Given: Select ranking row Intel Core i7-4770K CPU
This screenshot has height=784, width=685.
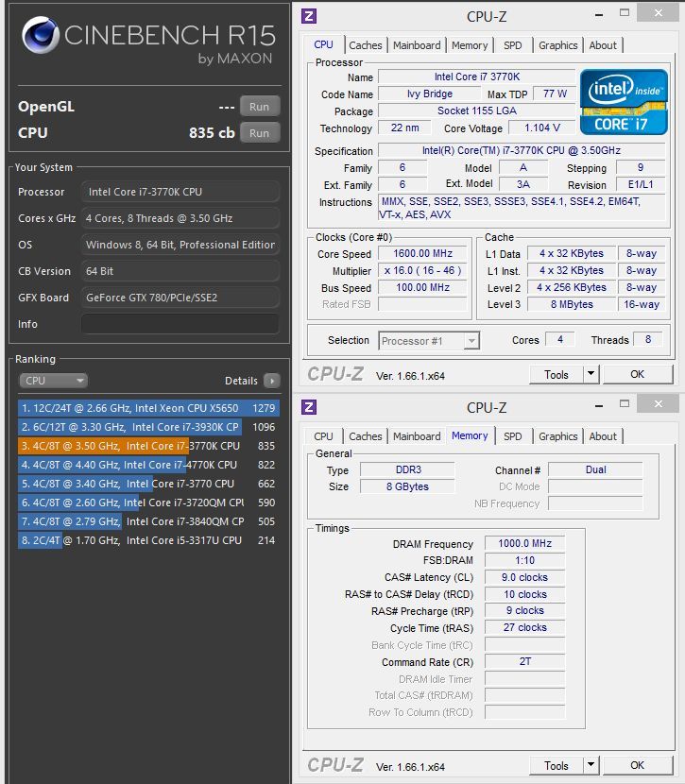Looking at the screenshot, I should pyautogui.click(x=148, y=465).
